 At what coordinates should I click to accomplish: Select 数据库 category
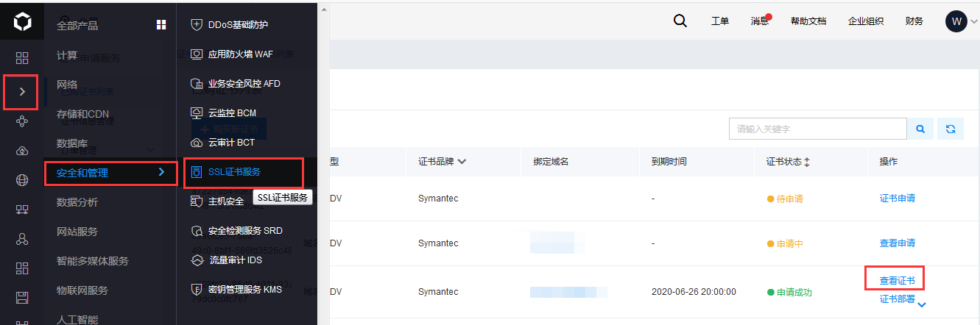72,143
